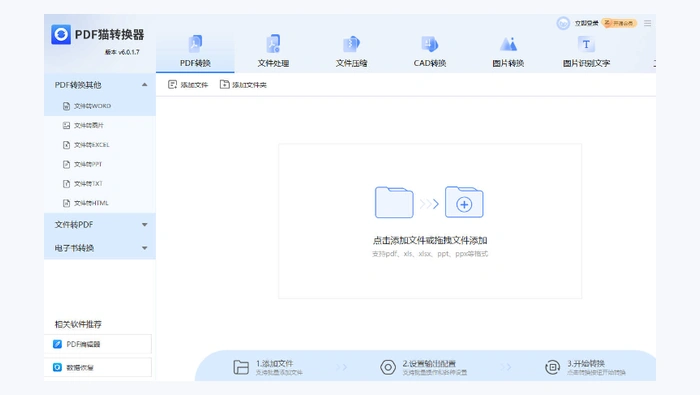Click the 文件转HTML file icon
Image resolution: width=700 pixels, height=395 pixels.
click(66, 203)
